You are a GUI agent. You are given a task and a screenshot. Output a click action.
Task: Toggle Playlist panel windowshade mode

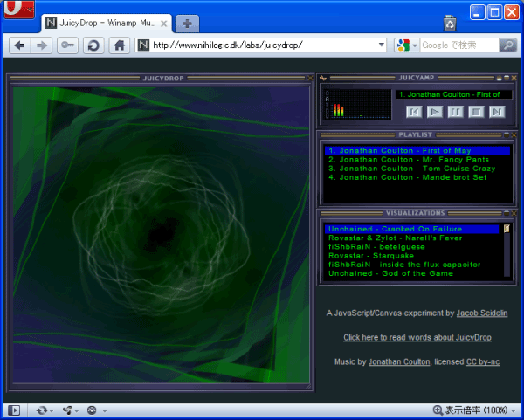tap(507, 135)
